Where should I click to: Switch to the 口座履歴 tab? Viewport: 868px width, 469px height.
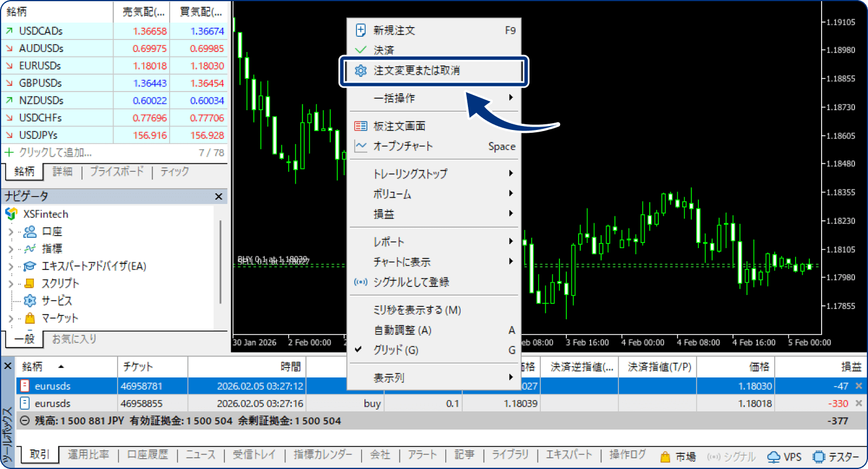pyautogui.click(x=147, y=455)
